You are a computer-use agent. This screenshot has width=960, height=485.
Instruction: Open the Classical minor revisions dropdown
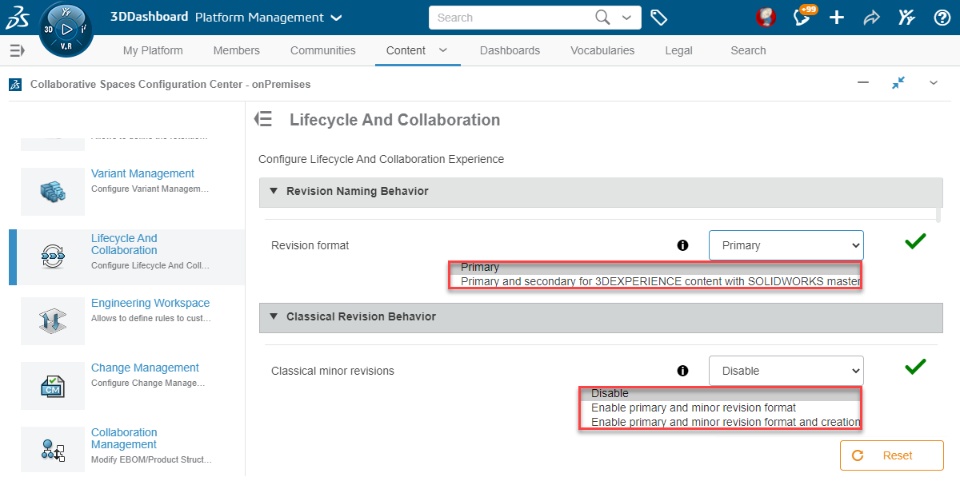click(x=785, y=371)
